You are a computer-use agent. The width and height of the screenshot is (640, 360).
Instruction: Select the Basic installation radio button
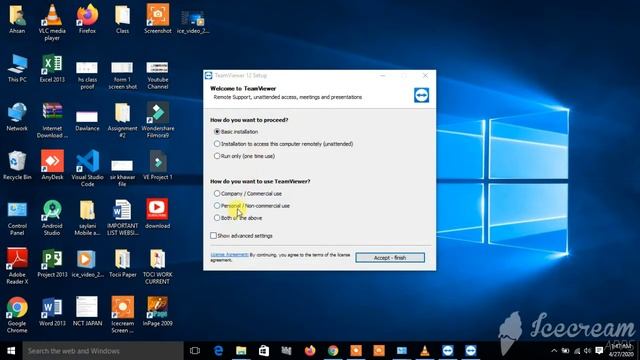pyautogui.click(x=217, y=132)
